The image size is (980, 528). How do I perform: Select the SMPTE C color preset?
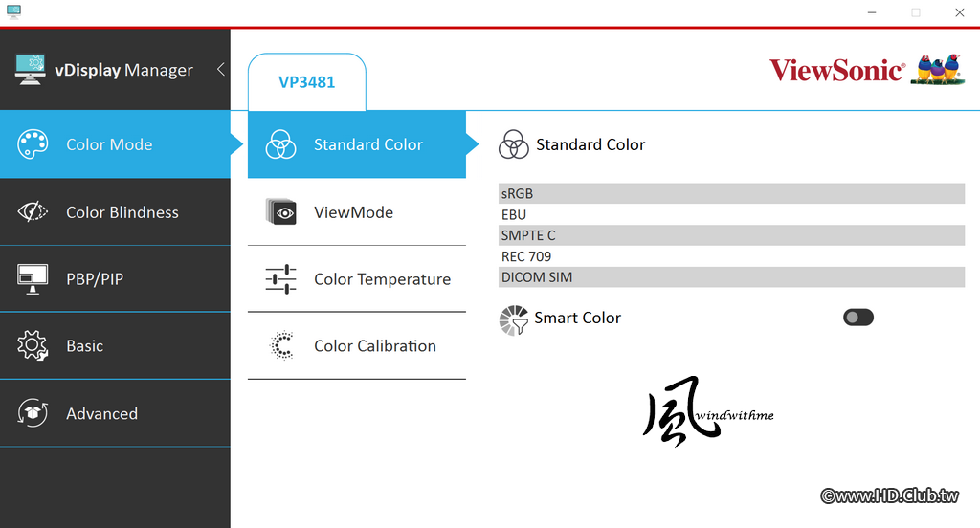pos(731,235)
